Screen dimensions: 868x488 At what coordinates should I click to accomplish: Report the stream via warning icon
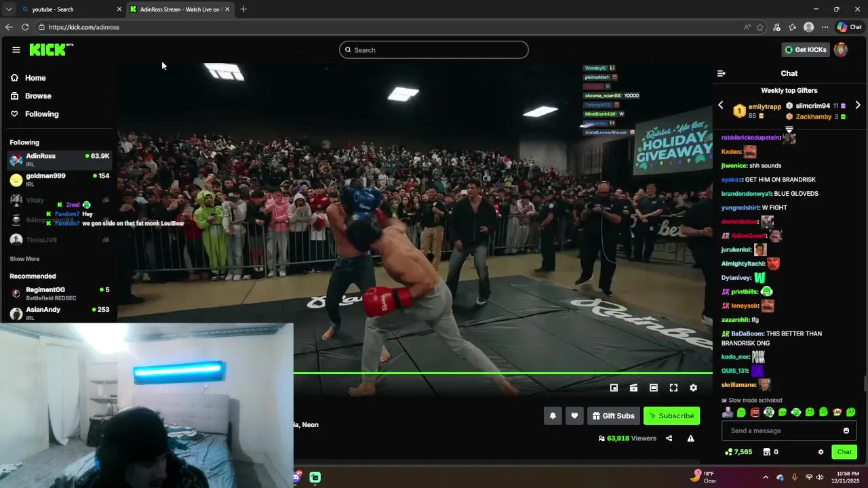pos(690,439)
